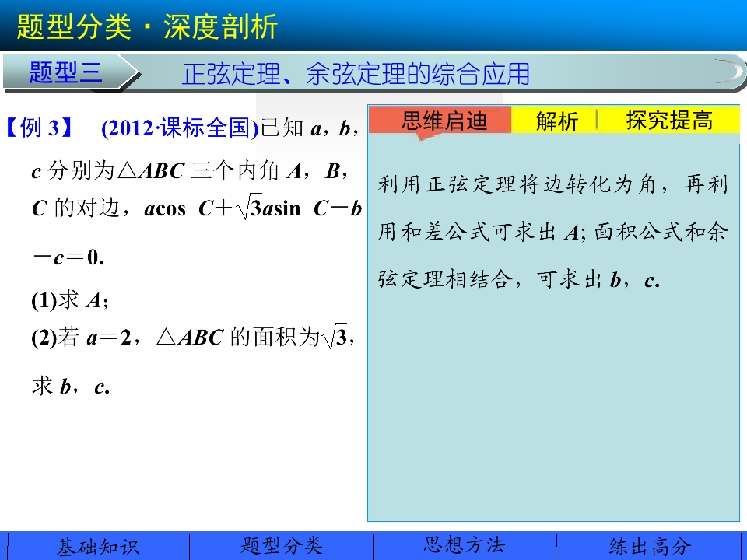Open 题型分类 section in bottom navigation
The width and height of the screenshot is (747, 560).
point(282,546)
